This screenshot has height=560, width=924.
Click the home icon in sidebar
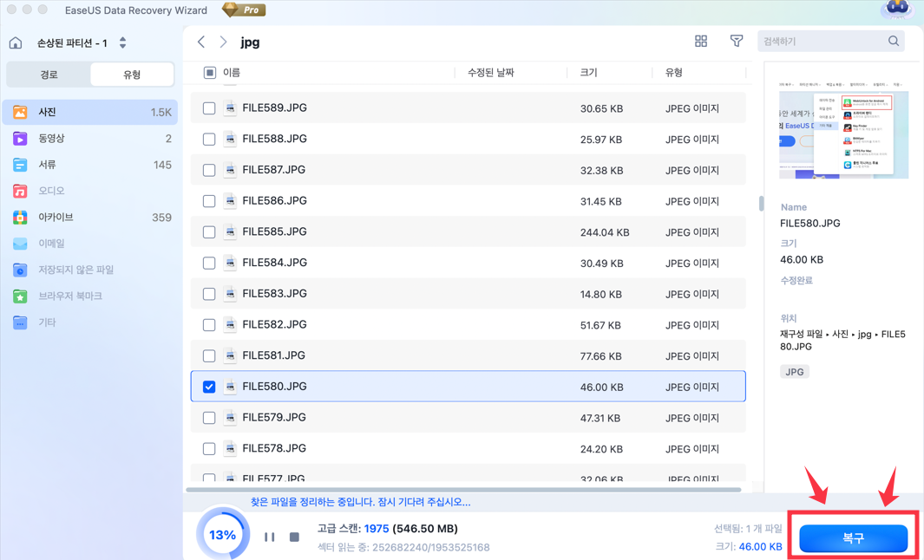[x=16, y=42]
